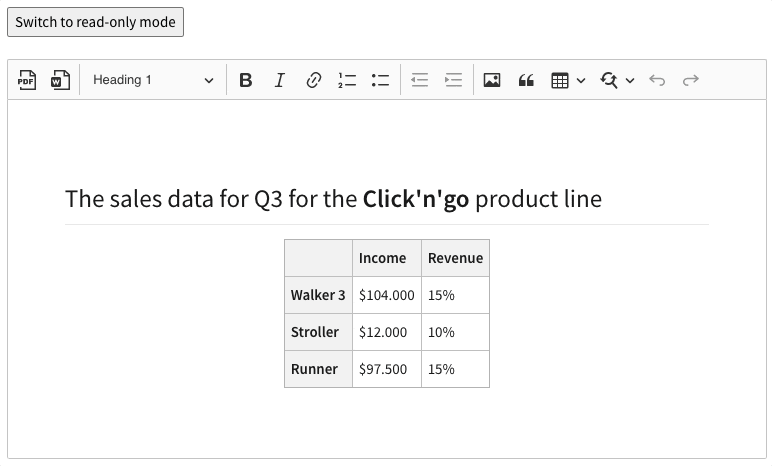772x466 pixels.
Task: Toggle italic formatting
Action: coord(279,80)
